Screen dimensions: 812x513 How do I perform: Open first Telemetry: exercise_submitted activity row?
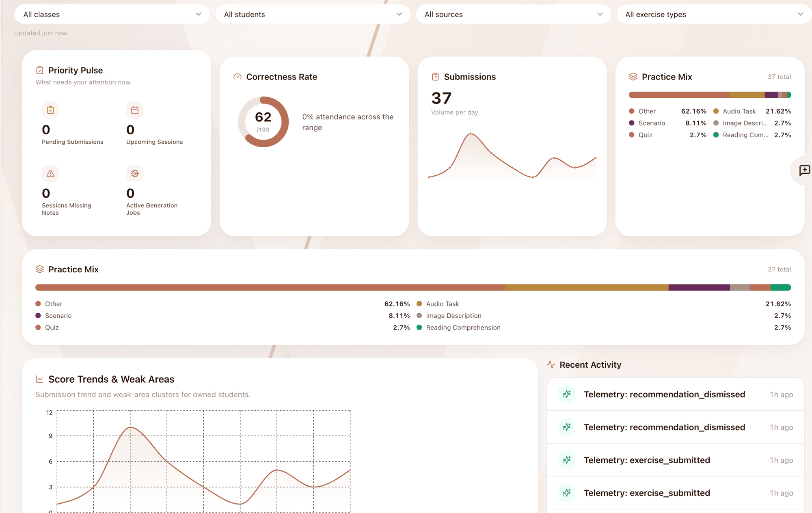676,460
